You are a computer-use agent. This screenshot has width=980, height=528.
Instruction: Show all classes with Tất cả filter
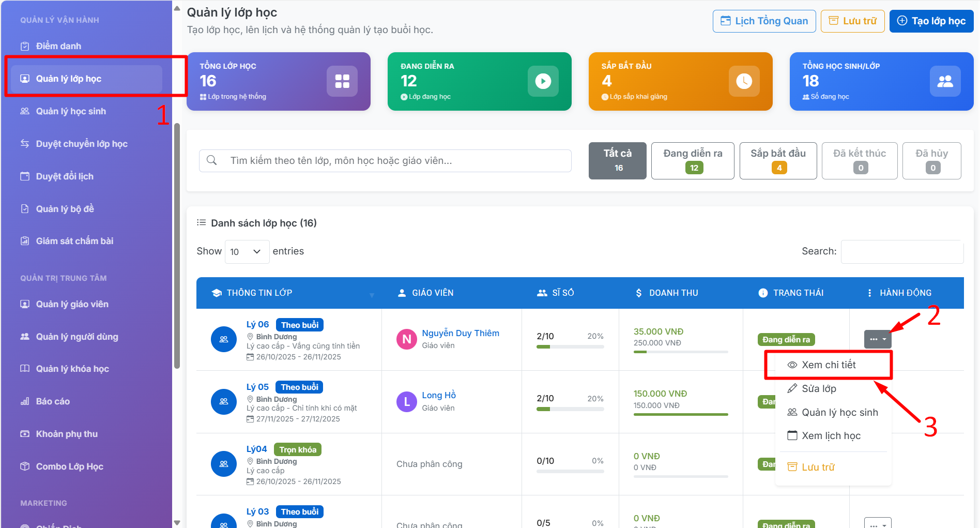[617, 161]
